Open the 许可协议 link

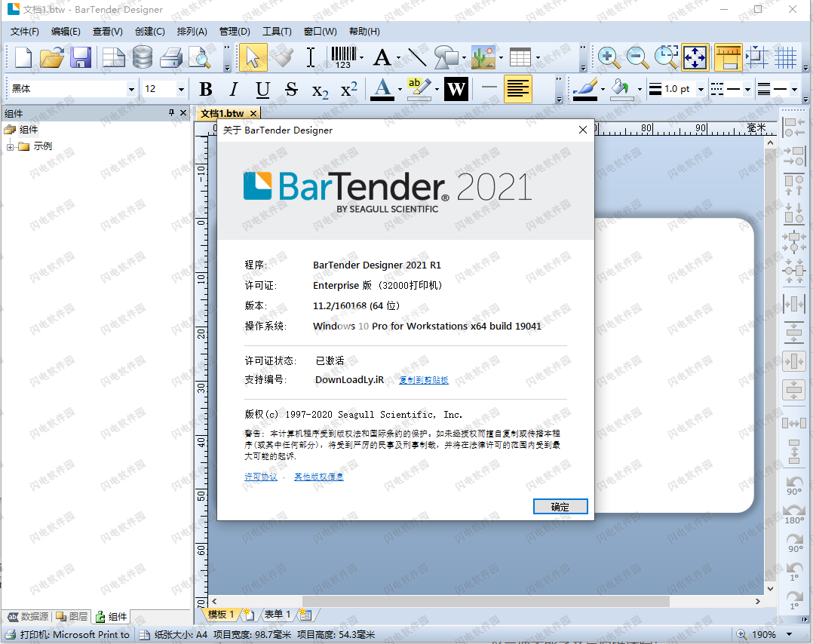(261, 477)
